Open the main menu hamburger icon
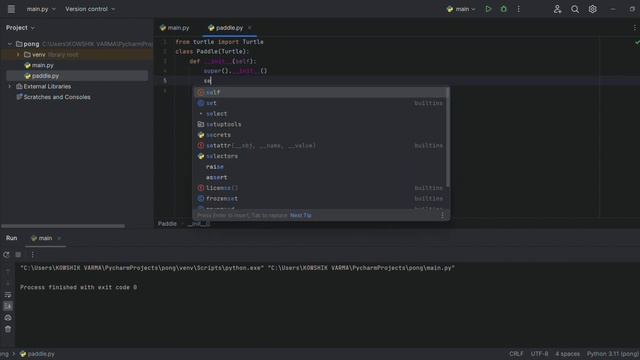Image resolution: width=640 pixels, height=360 pixels. (x=11, y=9)
